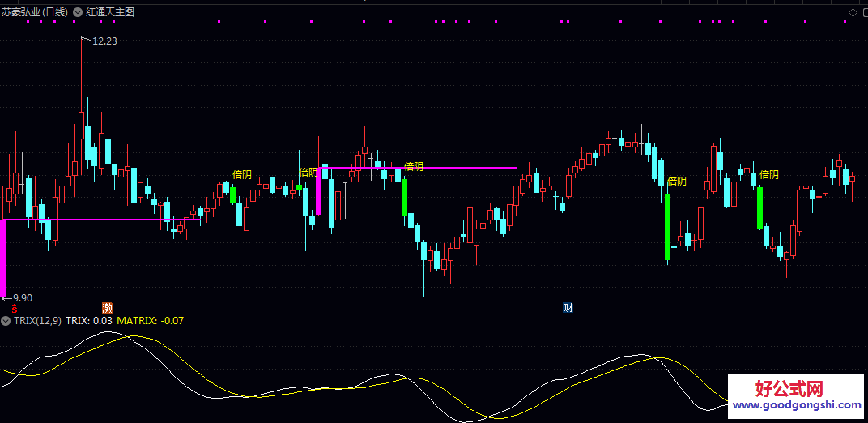Click the 12.23 high price label
868x423 pixels.
[x=104, y=41]
